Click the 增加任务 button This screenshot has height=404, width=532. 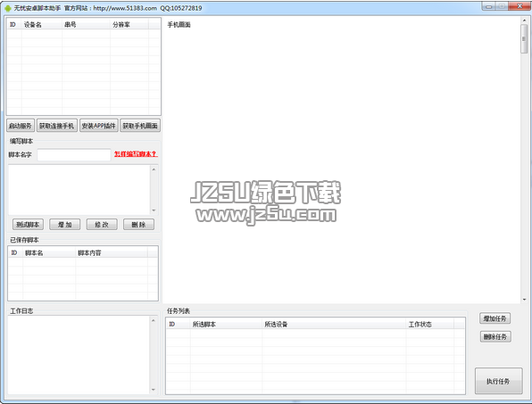click(x=495, y=318)
